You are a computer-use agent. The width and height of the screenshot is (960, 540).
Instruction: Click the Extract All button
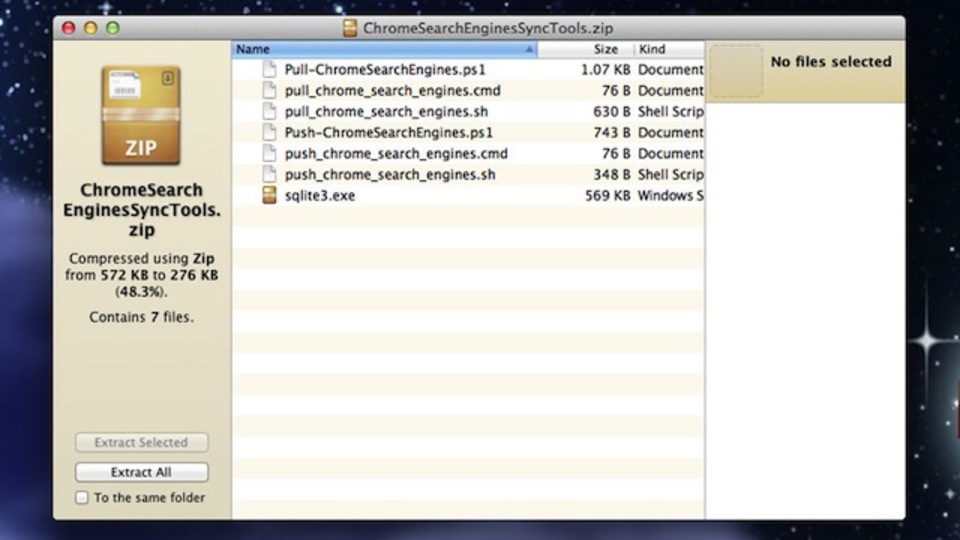tap(141, 472)
